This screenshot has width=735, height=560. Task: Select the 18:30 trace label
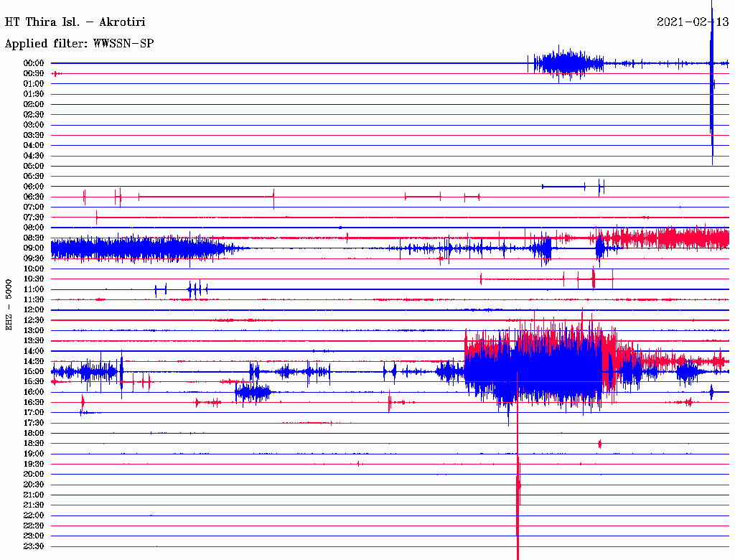(34, 444)
